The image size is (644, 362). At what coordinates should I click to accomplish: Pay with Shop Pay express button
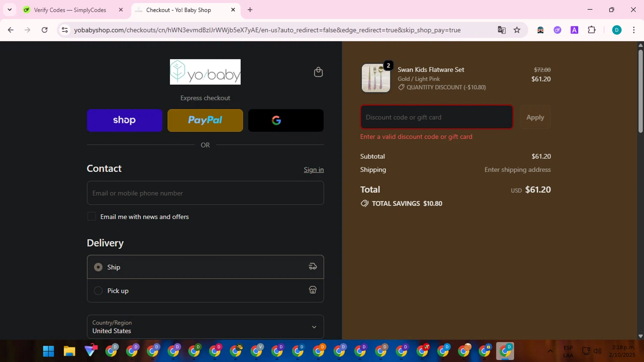[125, 120]
